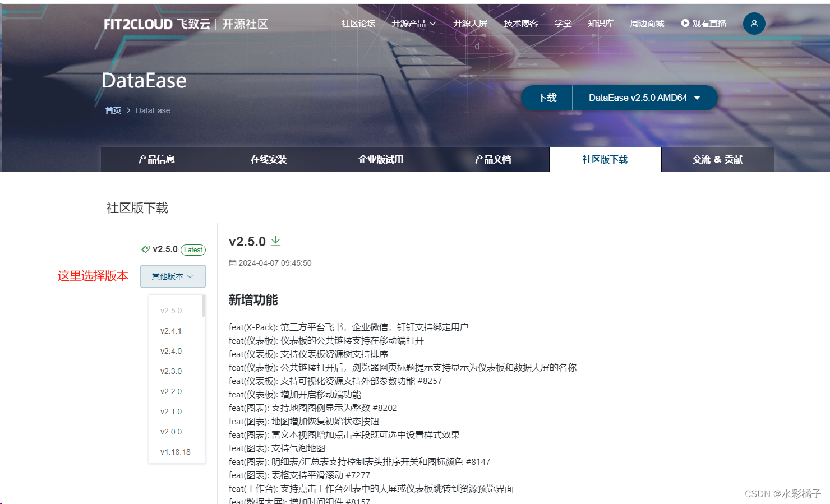Open the DataEase v2.5.0 AMD64 package dropdown
The width and height of the screenshot is (830, 504).
[x=644, y=98]
